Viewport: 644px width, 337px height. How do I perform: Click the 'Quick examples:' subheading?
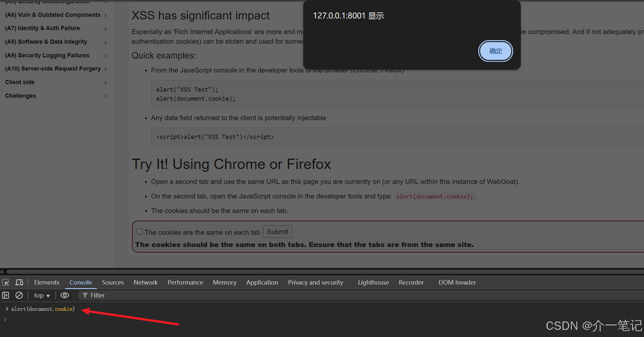(164, 56)
